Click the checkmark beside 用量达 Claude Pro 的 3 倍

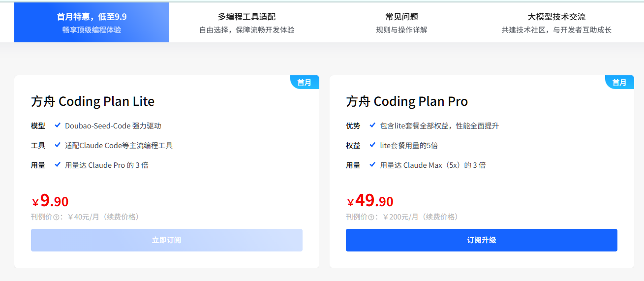(58, 165)
